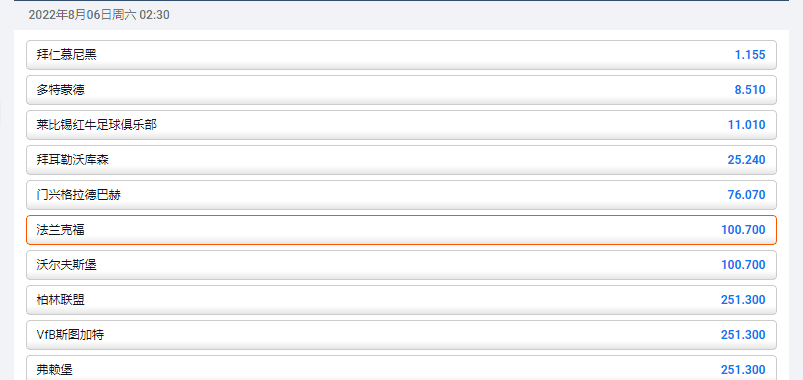The width and height of the screenshot is (803, 380).
Task: Pick the 拜耳勒沃库森 selection
Action: pyautogui.click(x=402, y=160)
